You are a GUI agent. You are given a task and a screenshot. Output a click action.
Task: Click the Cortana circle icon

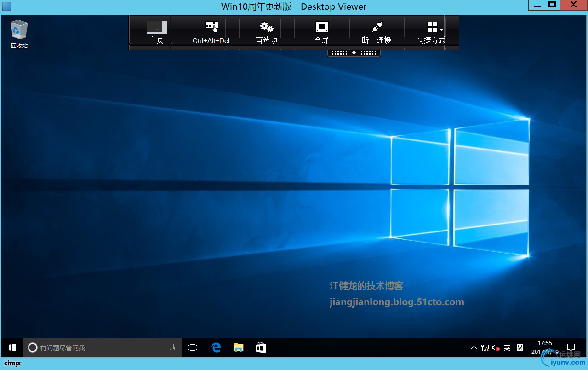pyautogui.click(x=32, y=347)
